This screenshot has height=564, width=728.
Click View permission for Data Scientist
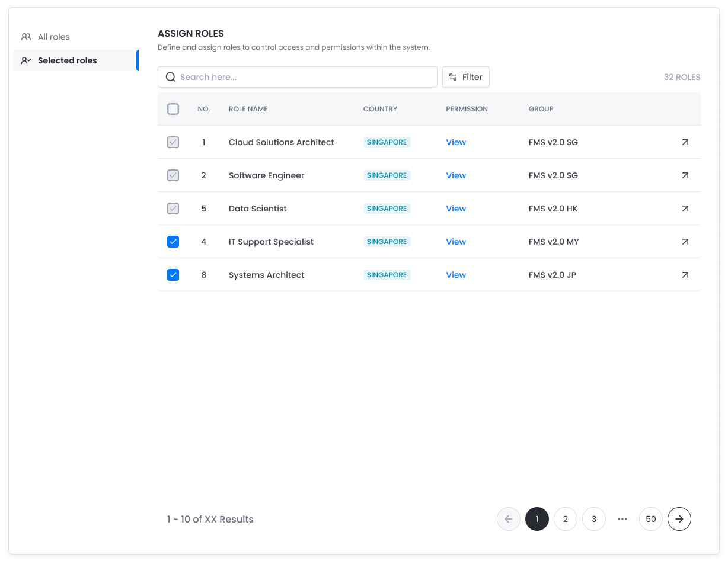point(455,209)
